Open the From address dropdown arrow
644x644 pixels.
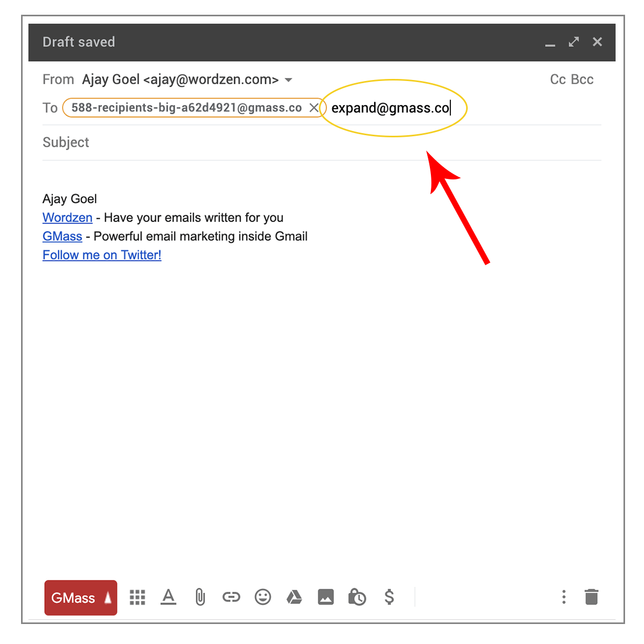click(x=288, y=80)
